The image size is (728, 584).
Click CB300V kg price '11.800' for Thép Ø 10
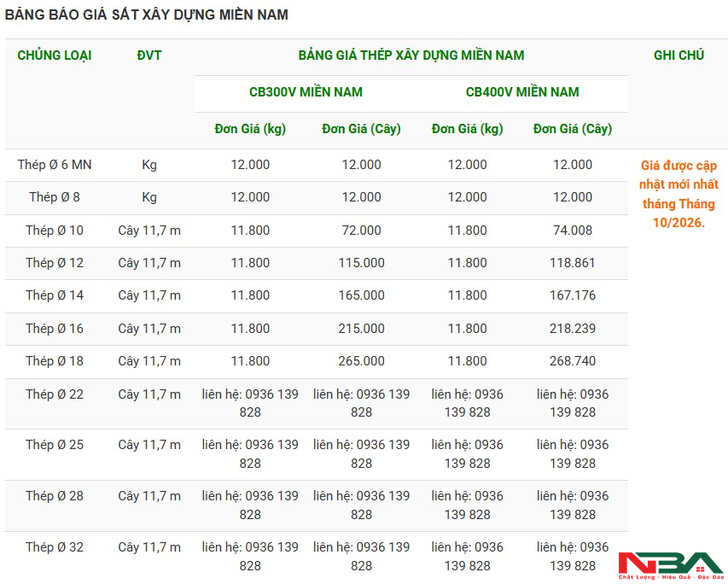(250, 230)
